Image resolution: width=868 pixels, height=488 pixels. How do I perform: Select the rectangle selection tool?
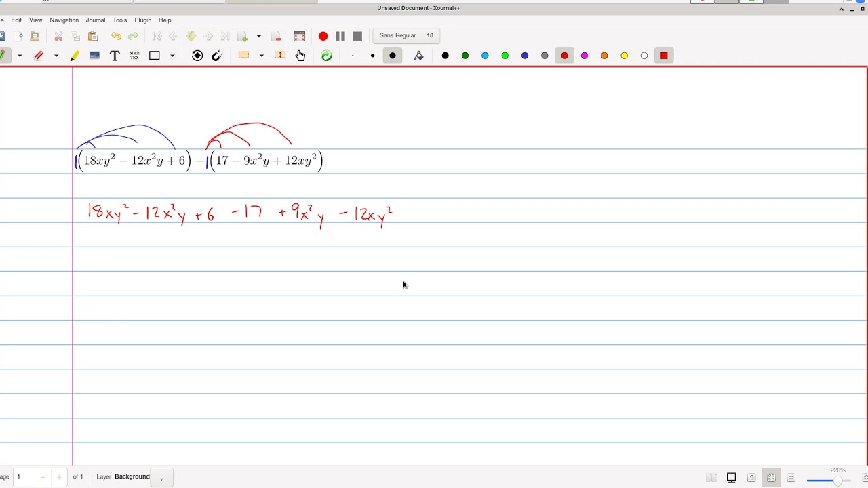[244, 56]
